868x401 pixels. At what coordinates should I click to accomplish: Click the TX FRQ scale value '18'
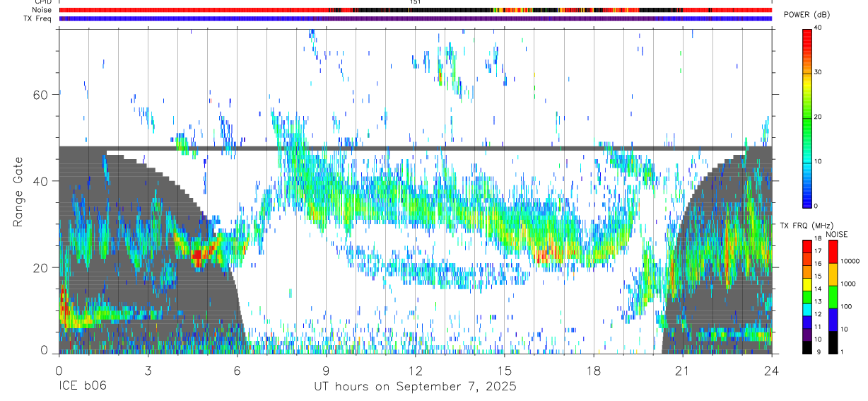(819, 239)
